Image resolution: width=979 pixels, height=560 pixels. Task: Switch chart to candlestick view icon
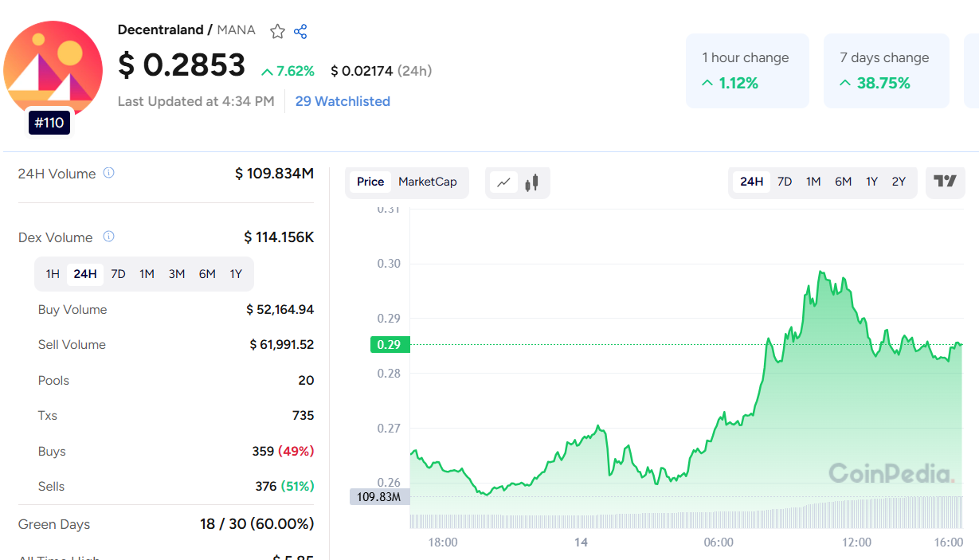(x=532, y=182)
